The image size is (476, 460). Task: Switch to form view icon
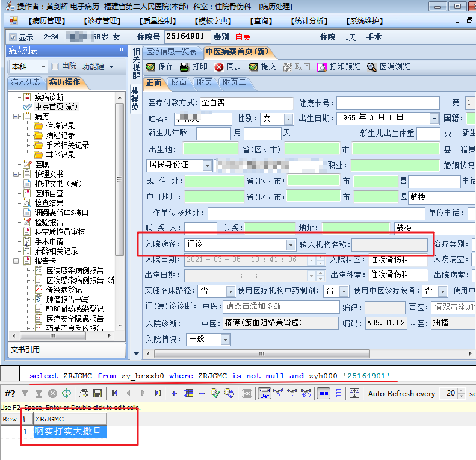tap(337, 393)
